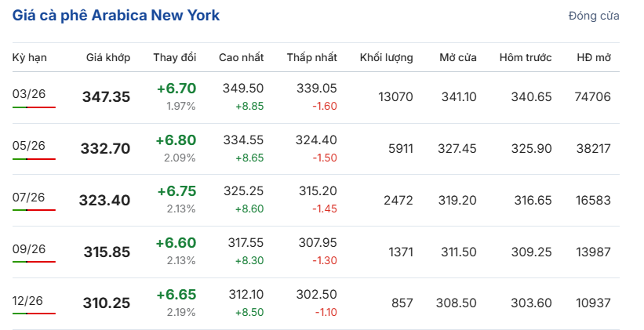The height and width of the screenshot is (330, 644).
Task: Click the 'Đóng cửa' status label
Action: tap(594, 16)
